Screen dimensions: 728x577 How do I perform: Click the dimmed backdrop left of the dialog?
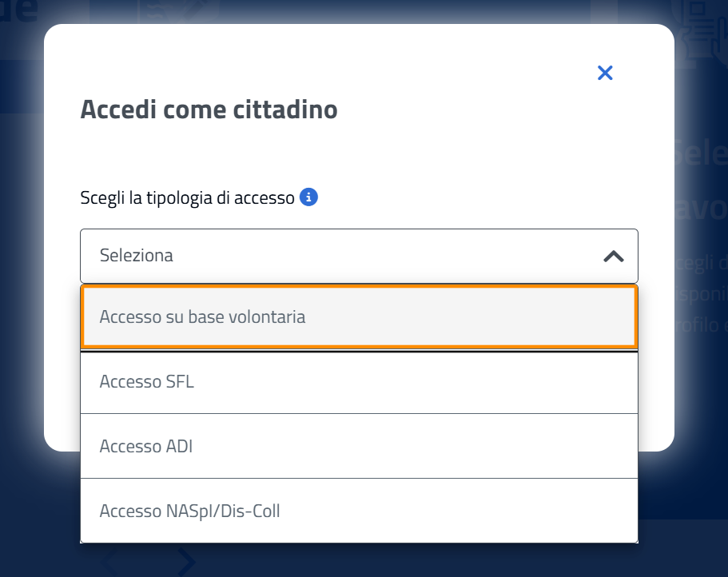(21, 279)
